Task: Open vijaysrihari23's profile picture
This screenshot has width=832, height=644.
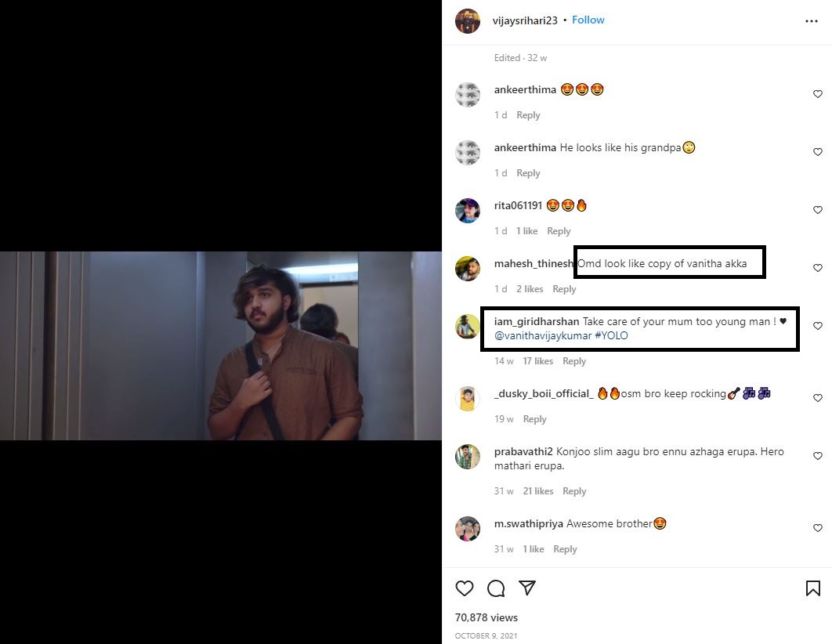Action: 468,21
